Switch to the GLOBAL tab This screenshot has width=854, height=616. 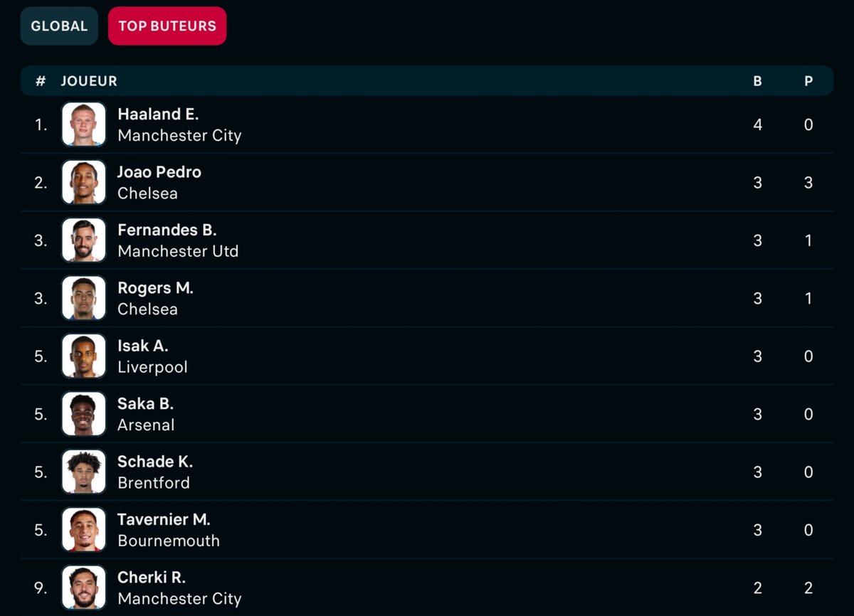(x=59, y=26)
